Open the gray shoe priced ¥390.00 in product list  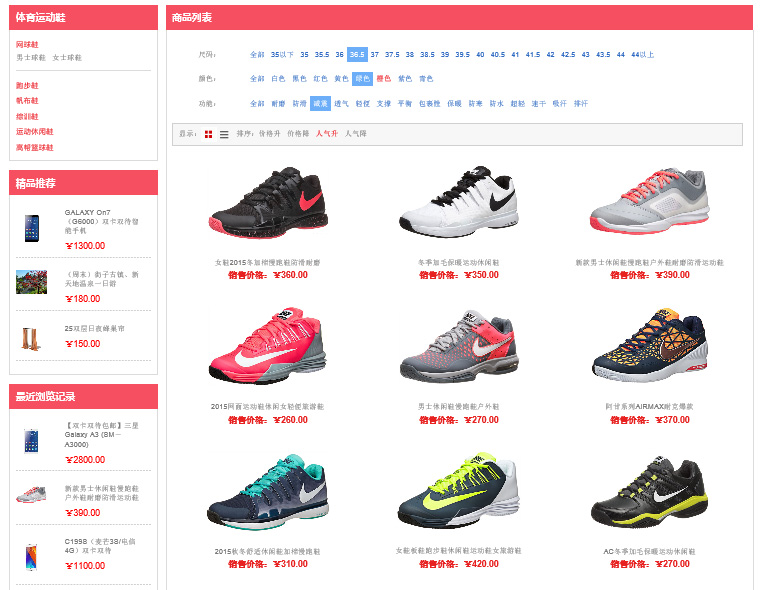pyautogui.click(x=649, y=201)
